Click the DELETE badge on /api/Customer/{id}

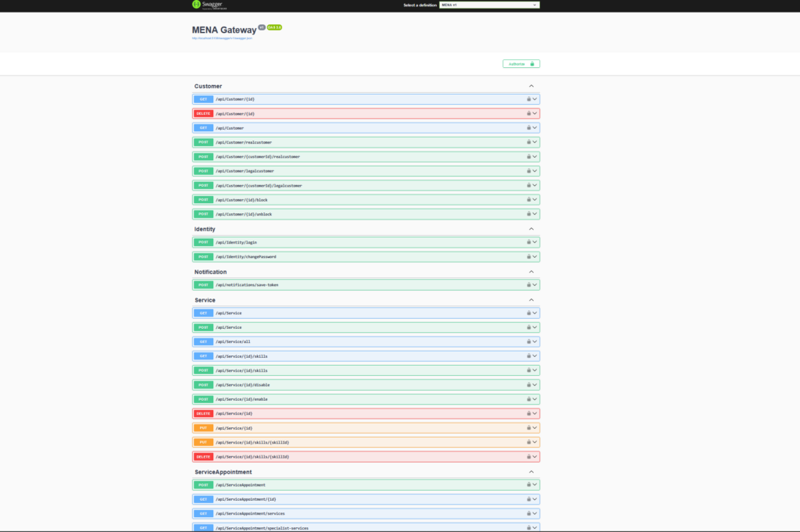203,113
